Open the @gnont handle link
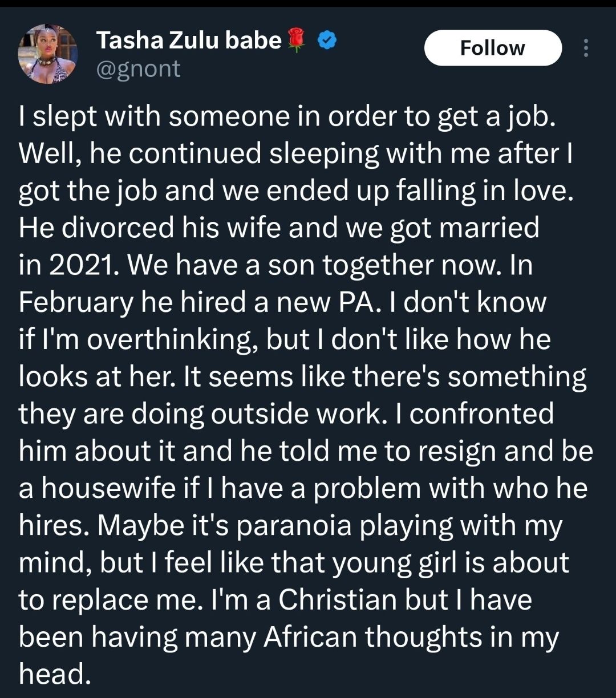Image resolution: width=616 pixels, height=698 pixels. (139, 70)
